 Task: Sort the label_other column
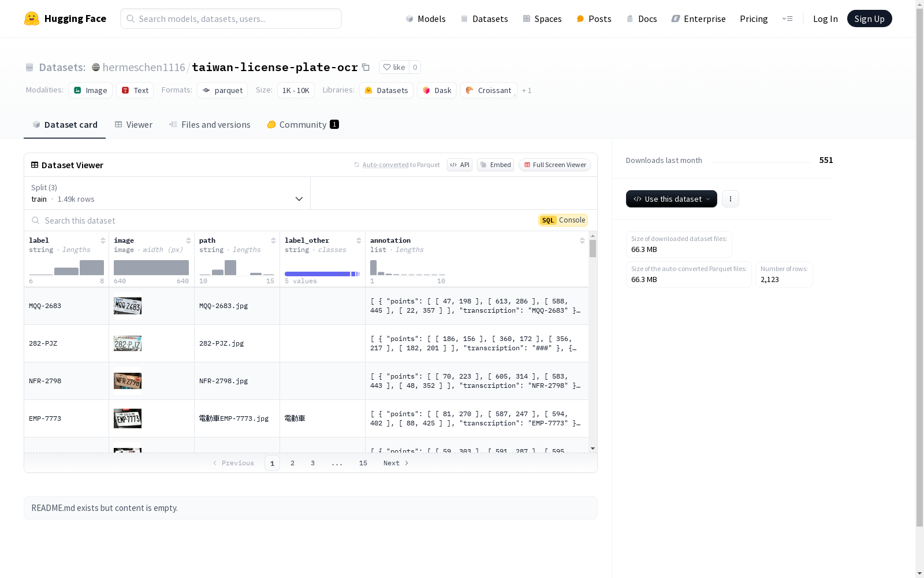pos(359,240)
